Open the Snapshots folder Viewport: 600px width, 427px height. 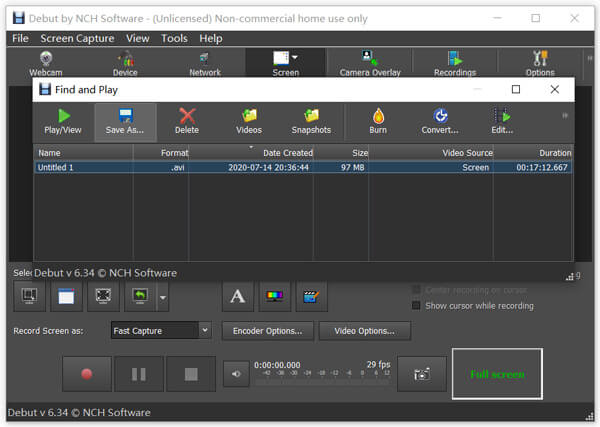[311, 122]
